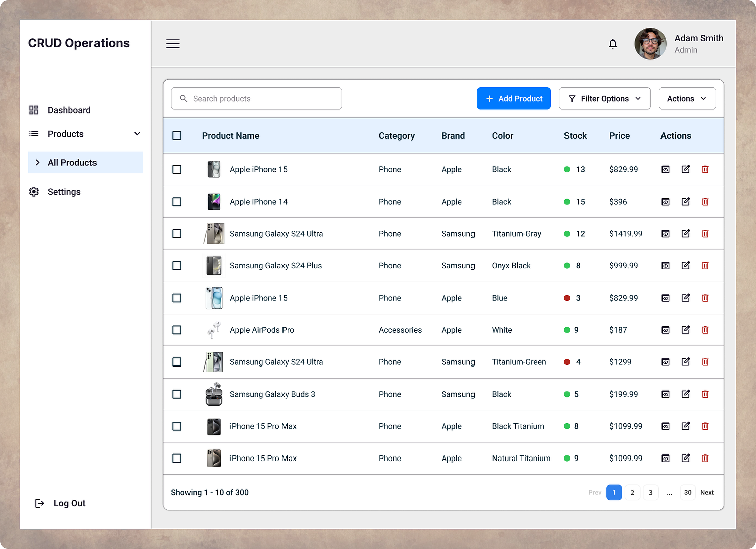The image size is (756, 549).
Task: Click the delete icon for Apple AirPods Pro
Action: point(705,330)
